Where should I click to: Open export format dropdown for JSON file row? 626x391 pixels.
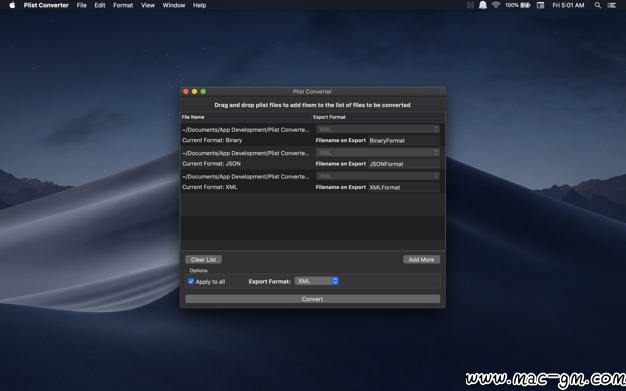378,153
